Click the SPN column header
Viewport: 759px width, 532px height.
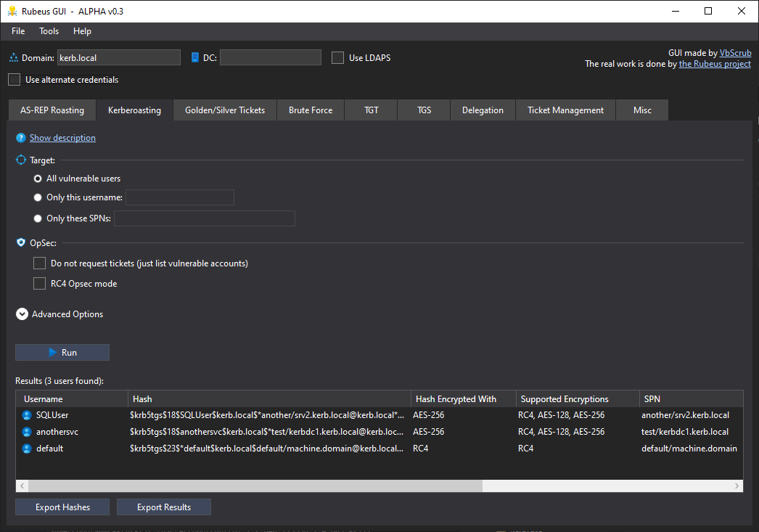692,399
